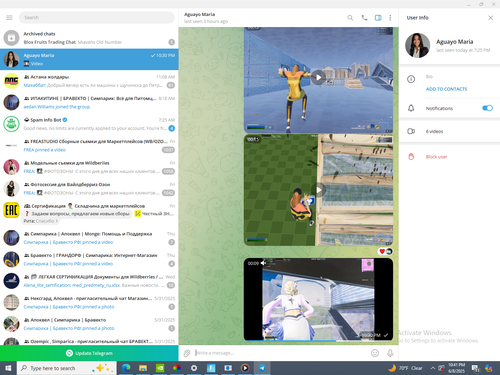Show hidden system tray icons
This screenshot has height=375, width=500.
433,368
